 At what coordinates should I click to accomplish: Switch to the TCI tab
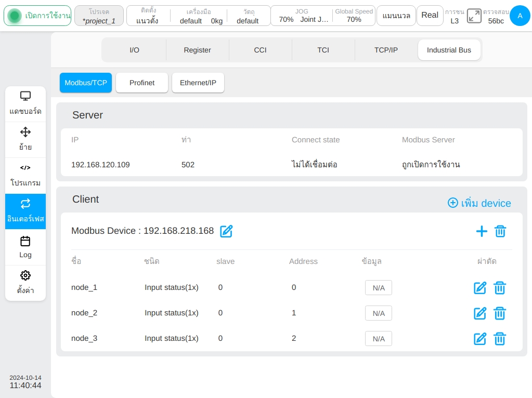click(323, 50)
